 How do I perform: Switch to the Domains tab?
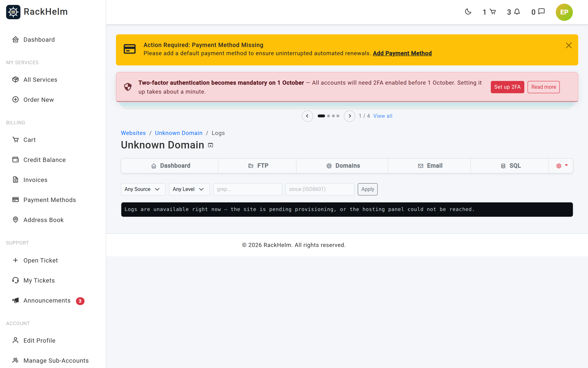click(342, 166)
